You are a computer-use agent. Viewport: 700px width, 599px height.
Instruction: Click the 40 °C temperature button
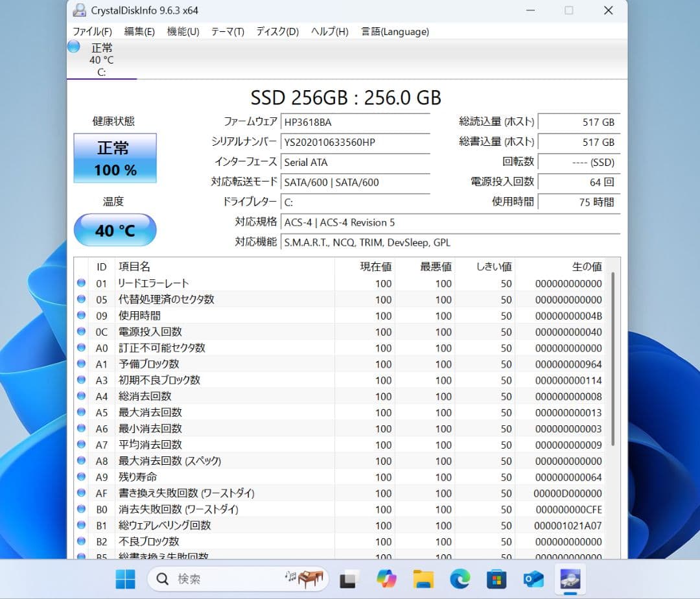pos(115,230)
